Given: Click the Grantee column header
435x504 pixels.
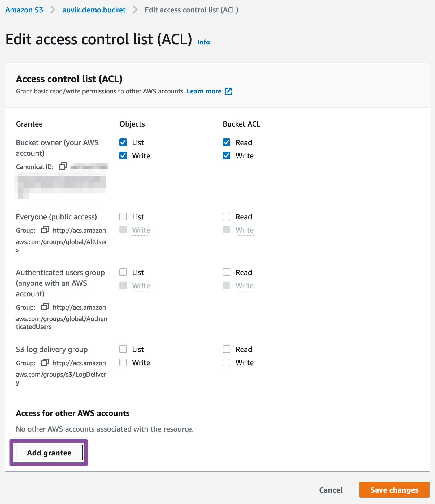Looking at the screenshot, I should [29, 124].
